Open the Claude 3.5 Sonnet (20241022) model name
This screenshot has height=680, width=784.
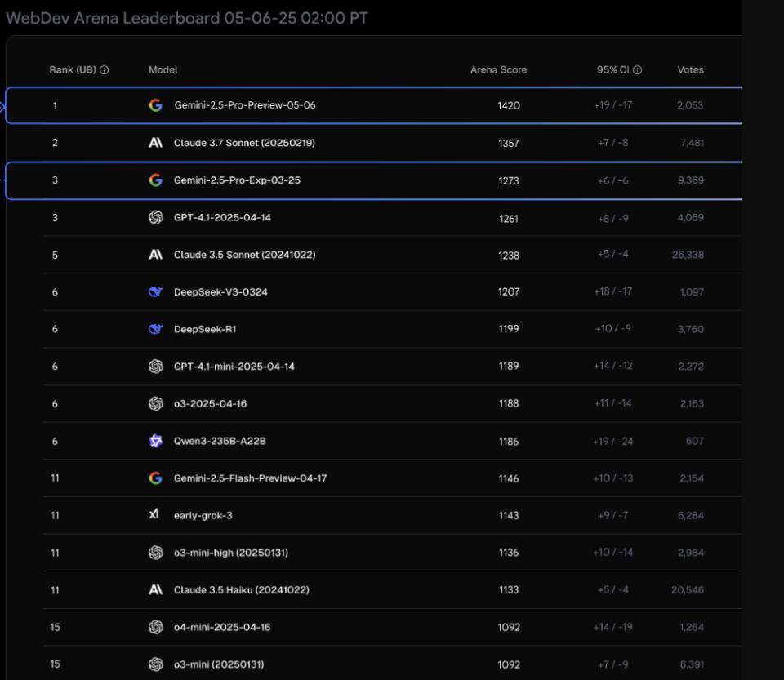[x=244, y=255]
